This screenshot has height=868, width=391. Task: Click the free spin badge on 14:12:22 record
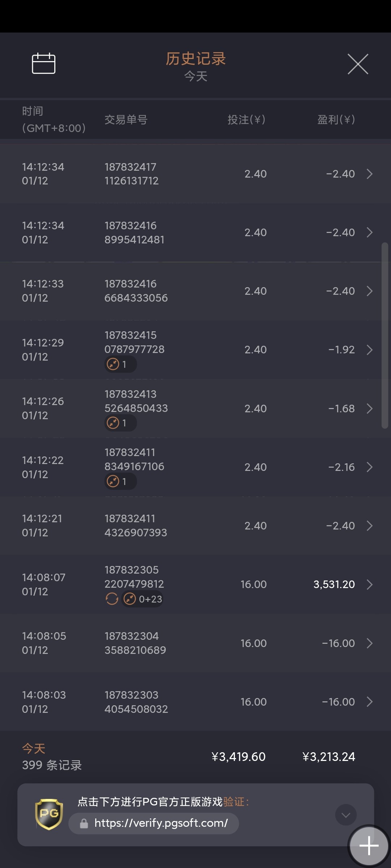click(120, 481)
